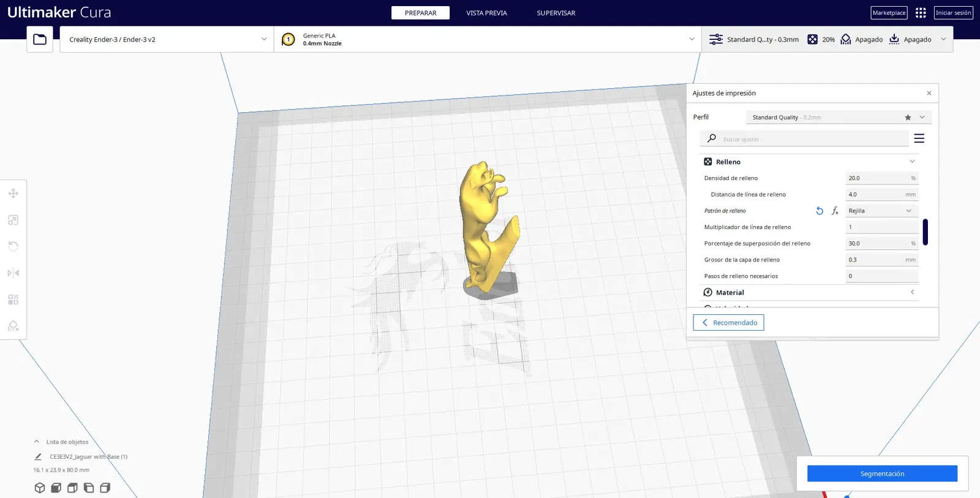
Task: Click the Material section icon
Action: 708,292
